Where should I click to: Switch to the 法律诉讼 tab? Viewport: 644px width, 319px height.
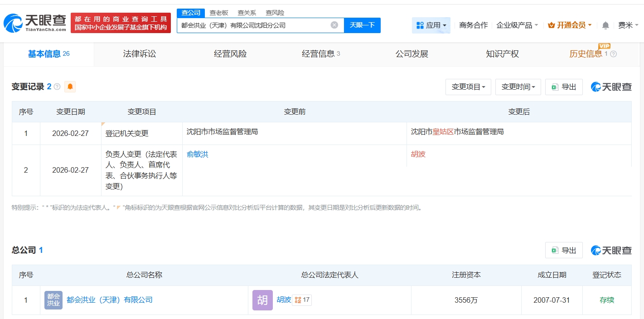click(140, 54)
